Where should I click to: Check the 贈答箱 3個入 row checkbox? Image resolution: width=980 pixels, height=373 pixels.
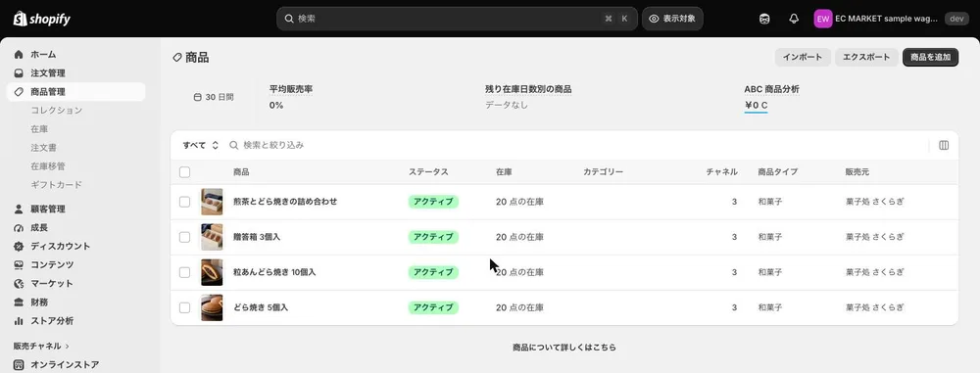click(184, 237)
